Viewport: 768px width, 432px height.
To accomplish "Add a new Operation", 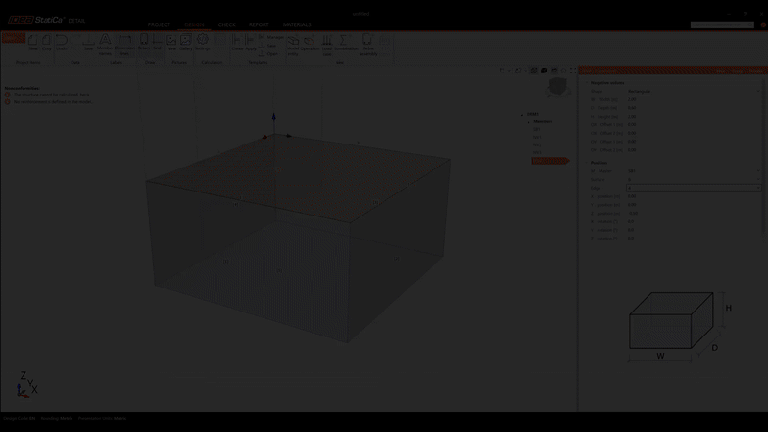I will click(310, 42).
